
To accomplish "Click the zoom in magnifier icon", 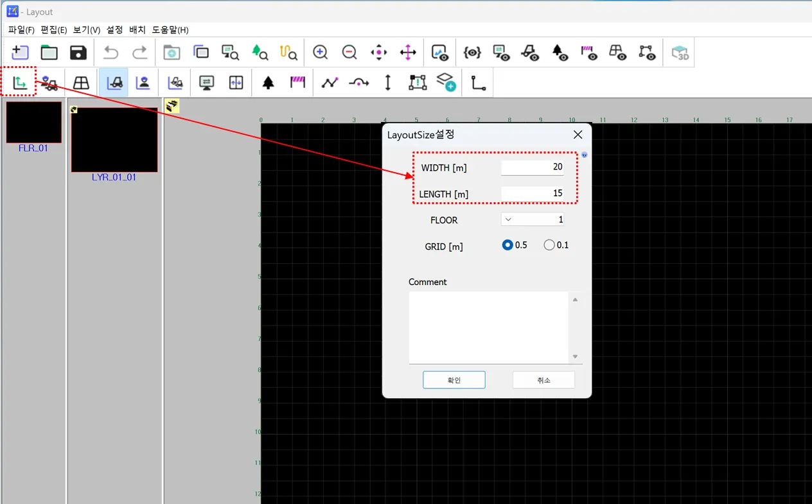I will coord(320,53).
